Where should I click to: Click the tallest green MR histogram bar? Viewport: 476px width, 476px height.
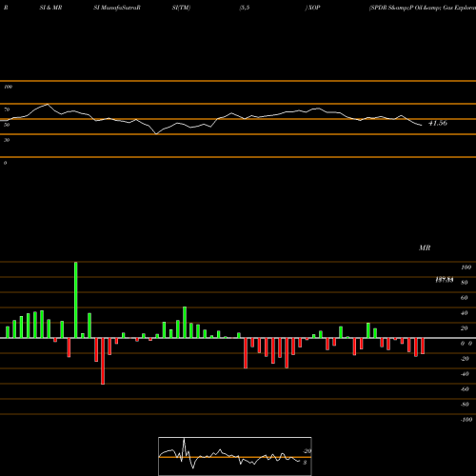click(x=75, y=300)
